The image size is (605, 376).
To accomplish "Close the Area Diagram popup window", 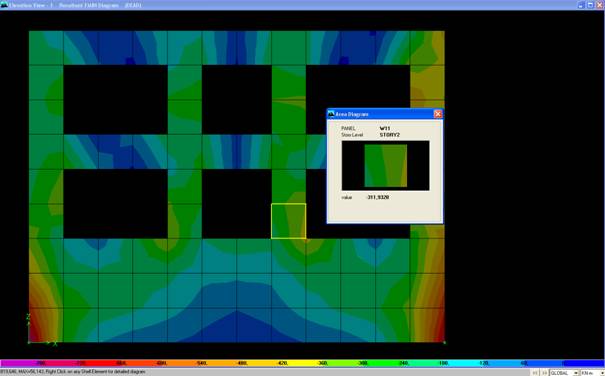I will click(x=438, y=114).
